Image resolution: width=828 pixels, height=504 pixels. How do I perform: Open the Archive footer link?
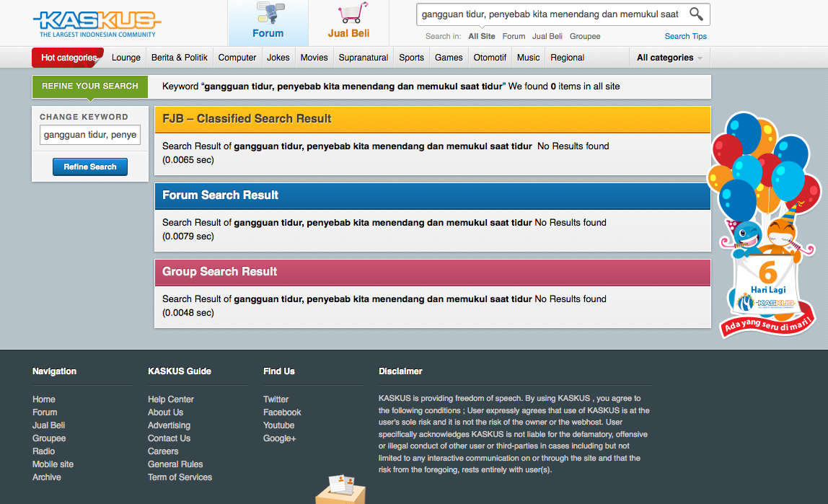point(46,477)
